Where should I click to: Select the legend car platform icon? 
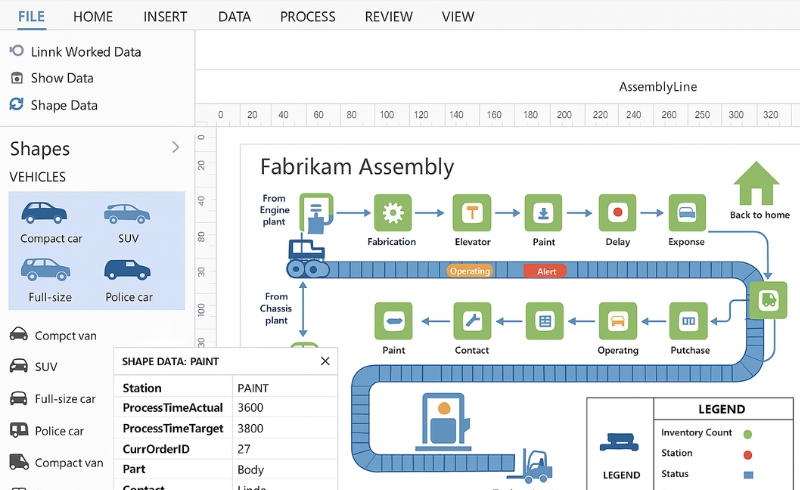point(619,442)
